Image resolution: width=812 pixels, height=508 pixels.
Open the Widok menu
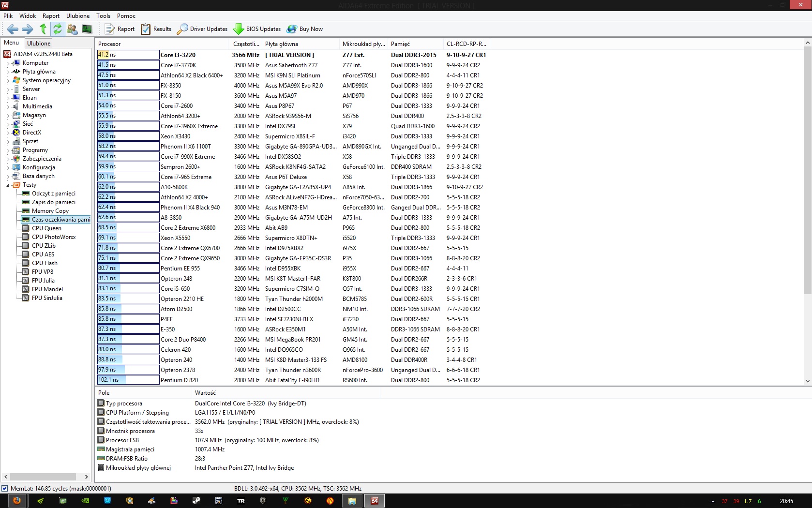pos(28,16)
